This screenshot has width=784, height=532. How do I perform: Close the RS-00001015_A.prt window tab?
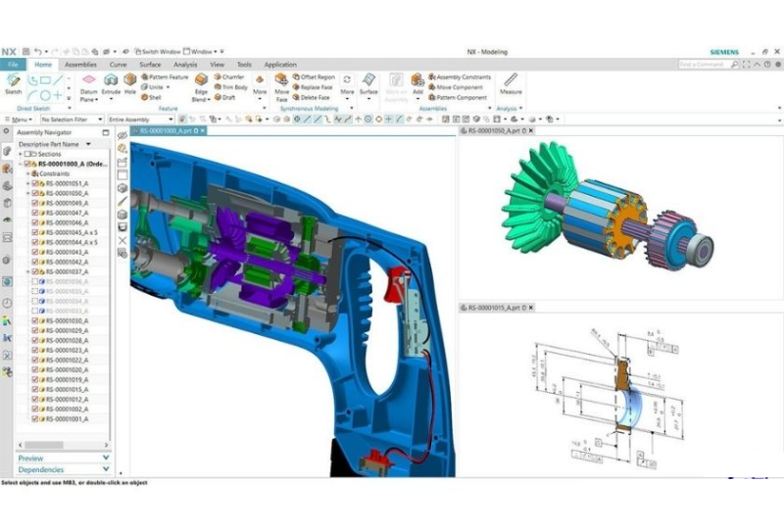pos(531,308)
